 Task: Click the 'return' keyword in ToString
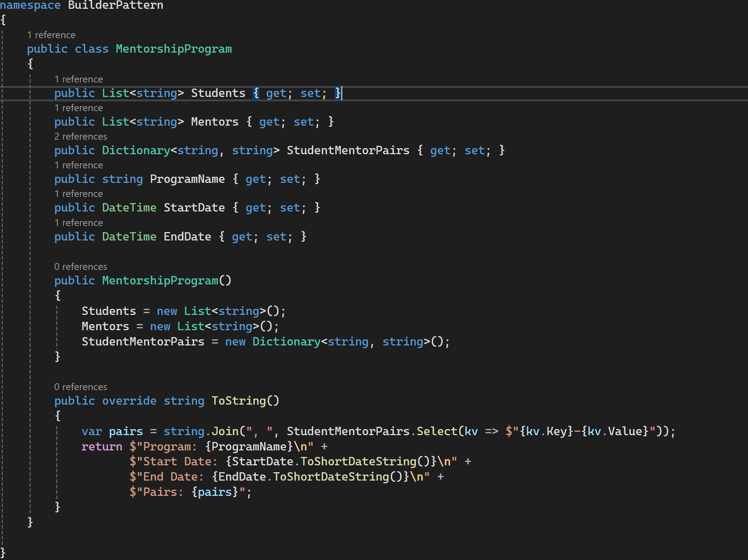click(102, 447)
